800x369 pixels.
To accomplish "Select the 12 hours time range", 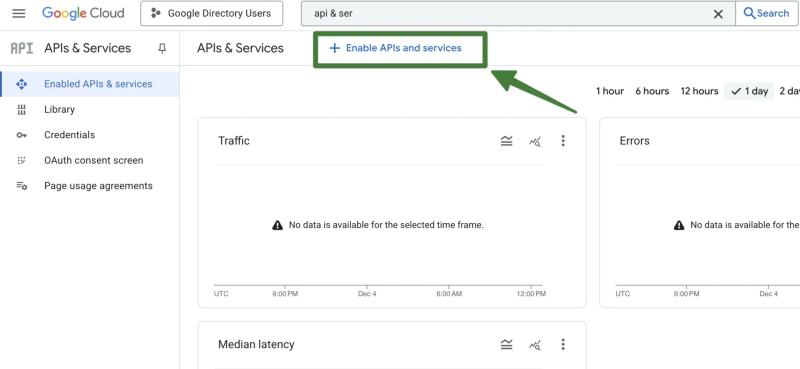I will [699, 91].
